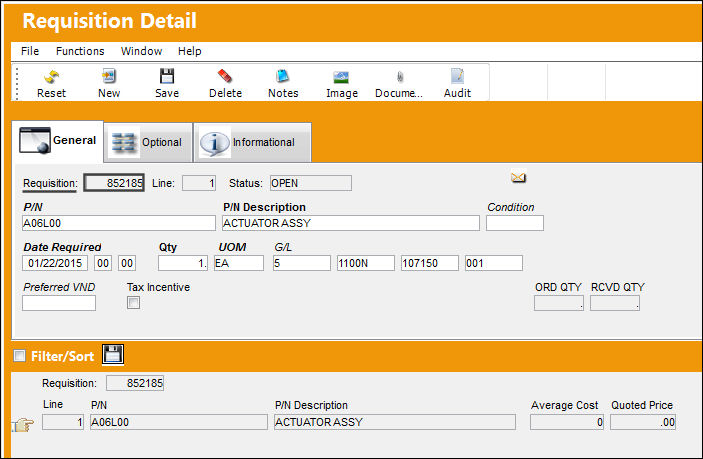Click the list row P/N cell A06L00

tap(179, 422)
